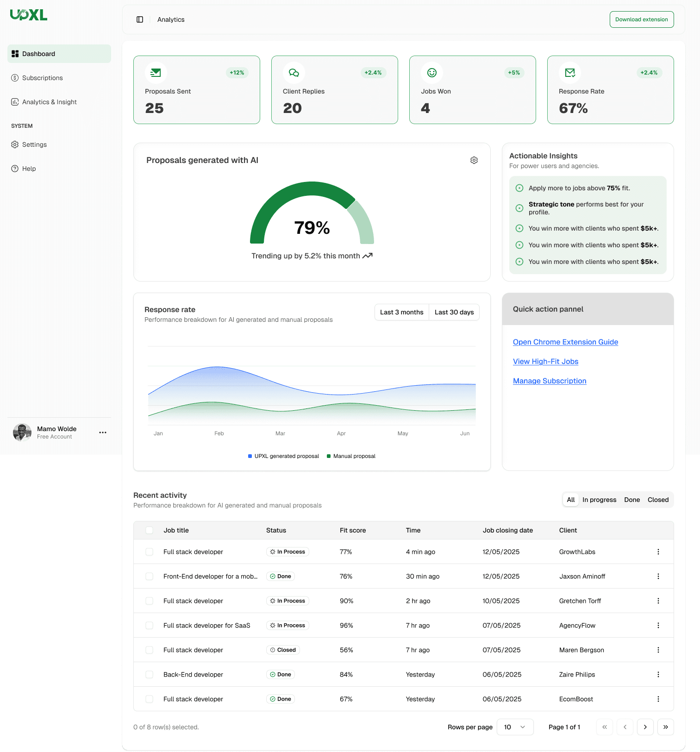Click the blue UPXL generated proposal legend swatch
Viewport: 700px width, 752px height.
click(250, 456)
